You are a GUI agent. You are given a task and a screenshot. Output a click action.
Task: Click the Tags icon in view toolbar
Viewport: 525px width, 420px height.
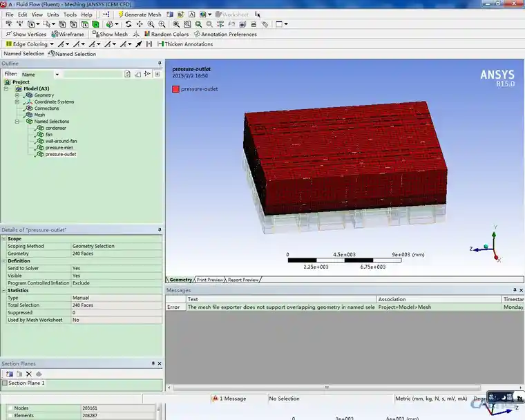click(265, 24)
